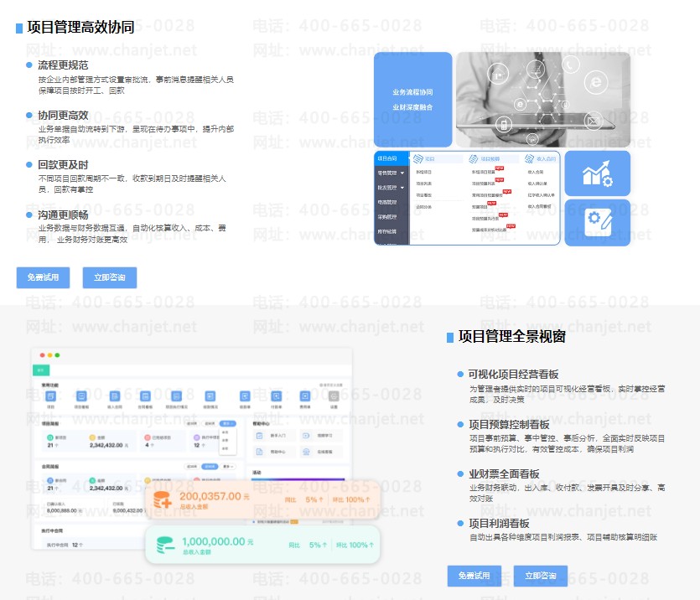Image resolution: width=700 pixels, height=600 pixels.
Task: Click the 合同看板 shortcut icon in dashboard
Action: tap(145, 396)
